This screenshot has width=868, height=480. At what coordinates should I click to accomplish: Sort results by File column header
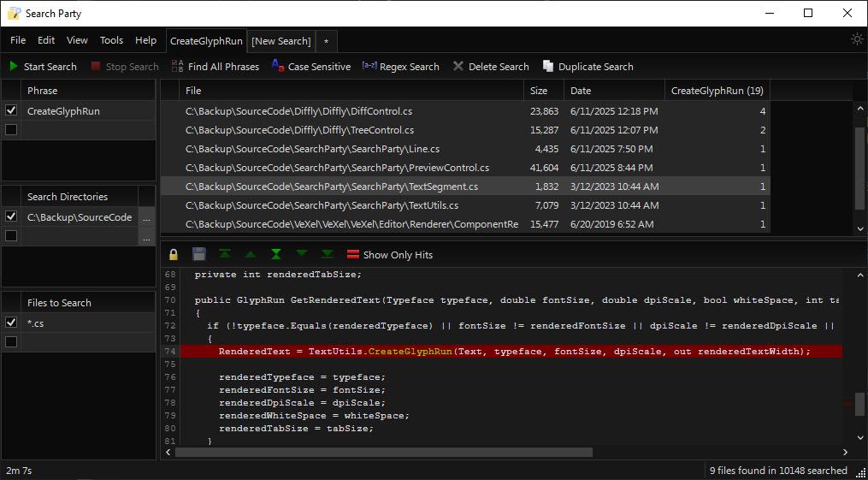pyautogui.click(x=351, y=90)
